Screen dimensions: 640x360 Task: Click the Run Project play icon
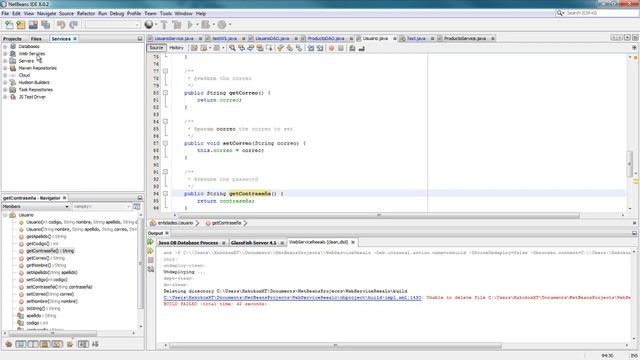pyautogui.click(x=190, y=25)
